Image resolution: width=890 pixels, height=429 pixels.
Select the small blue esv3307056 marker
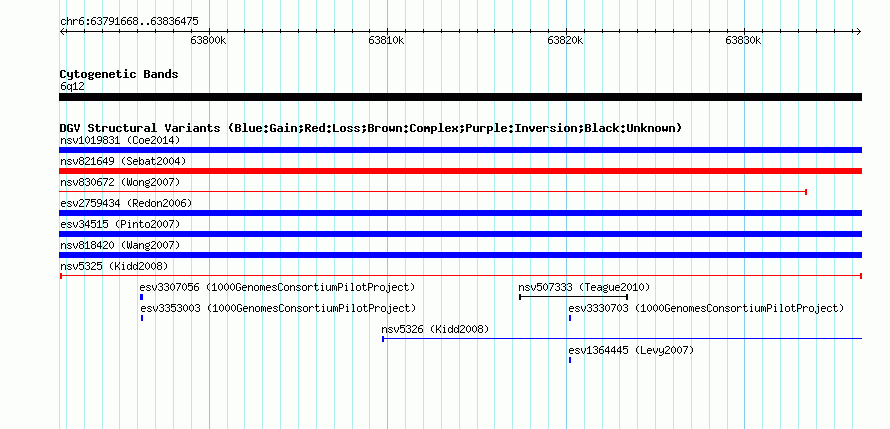point(141,297)
